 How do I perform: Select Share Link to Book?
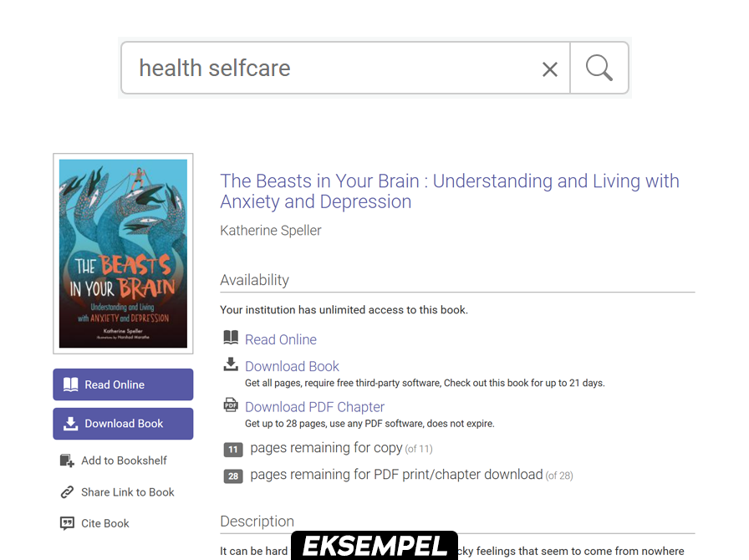[x=127, y=492]
